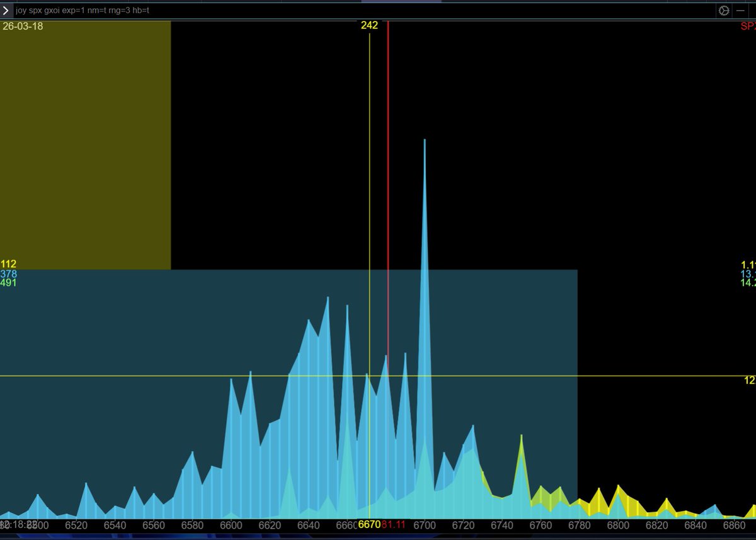Viewport: 756px width, 540px height.
Task: Click the 6640 strike axis label
Action: pyautogui.click(x=308, y=525)
